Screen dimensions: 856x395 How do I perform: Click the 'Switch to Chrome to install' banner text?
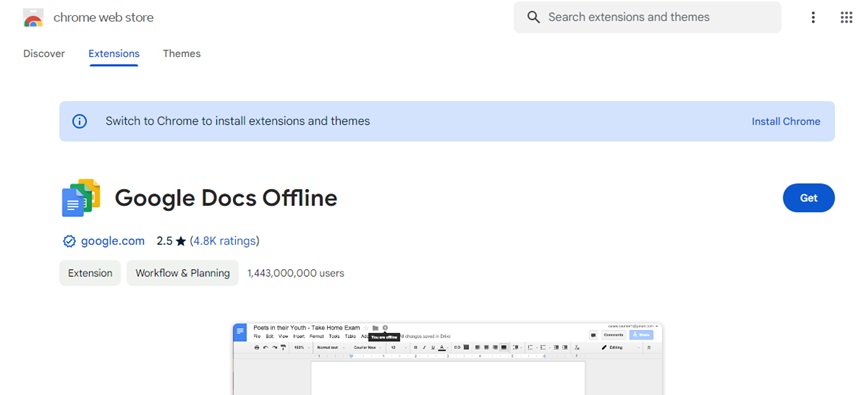tap(237, 121)
